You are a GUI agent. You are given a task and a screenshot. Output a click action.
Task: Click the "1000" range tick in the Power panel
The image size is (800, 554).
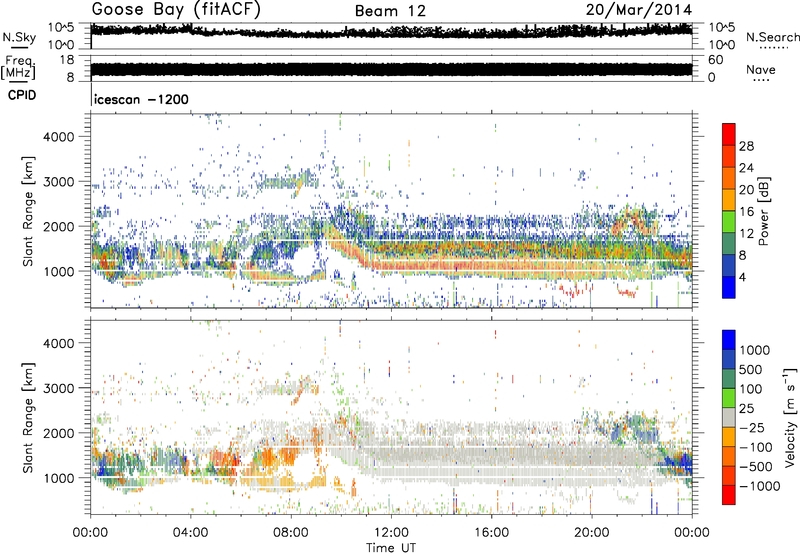tap(59, 271)
